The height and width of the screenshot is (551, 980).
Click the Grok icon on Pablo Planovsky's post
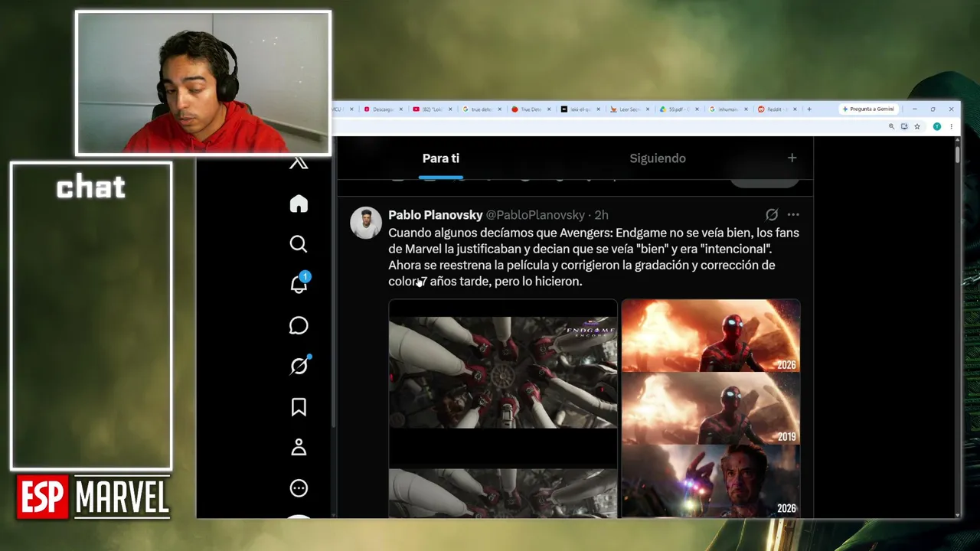[x=772, y=215]
